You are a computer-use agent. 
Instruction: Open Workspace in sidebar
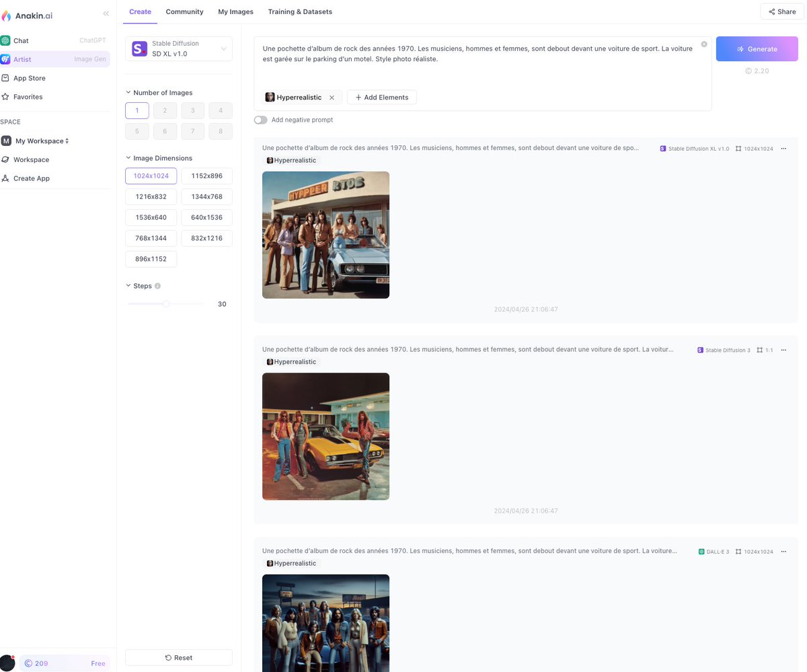click(55, 159)
